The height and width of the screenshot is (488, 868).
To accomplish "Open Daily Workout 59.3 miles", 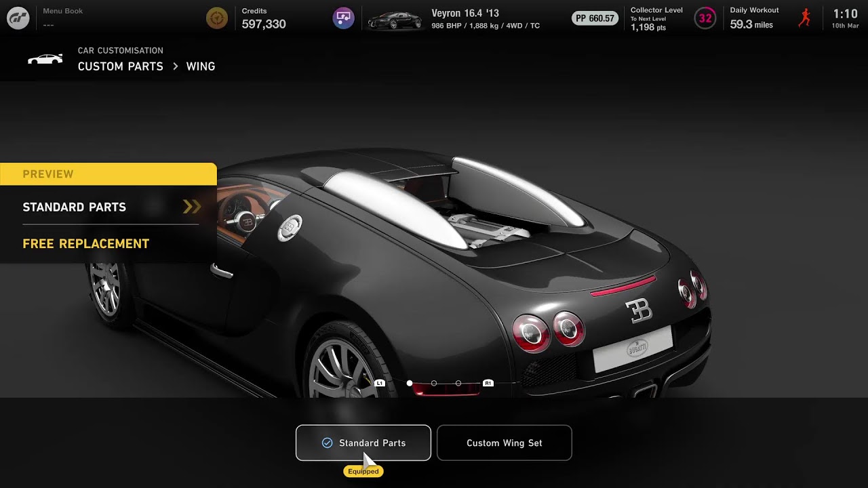I will click(x=754, y=19).
